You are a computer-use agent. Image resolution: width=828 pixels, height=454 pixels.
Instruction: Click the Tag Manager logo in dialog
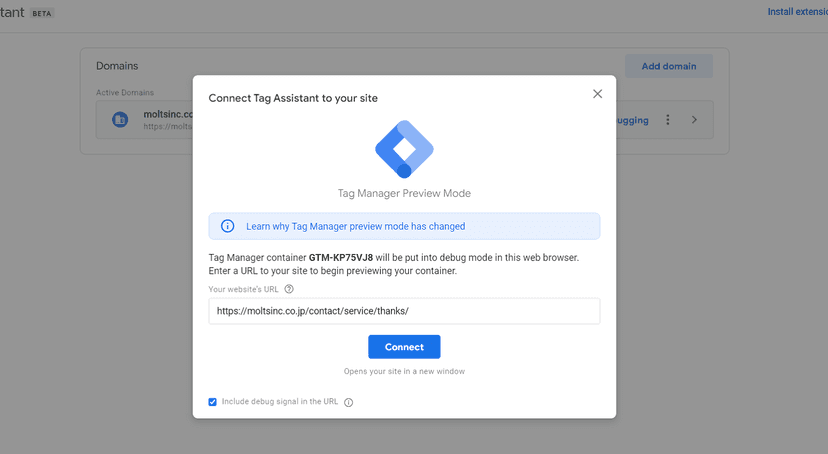[404, 149]
